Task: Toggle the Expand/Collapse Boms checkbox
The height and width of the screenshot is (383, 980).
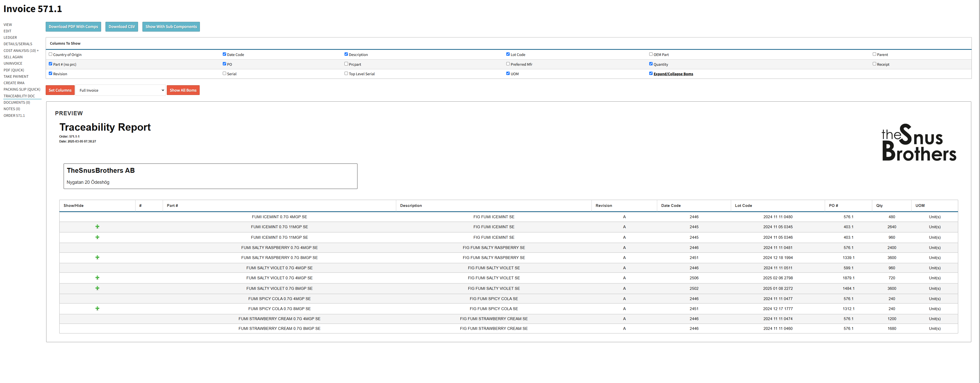Action: (651, 73)
